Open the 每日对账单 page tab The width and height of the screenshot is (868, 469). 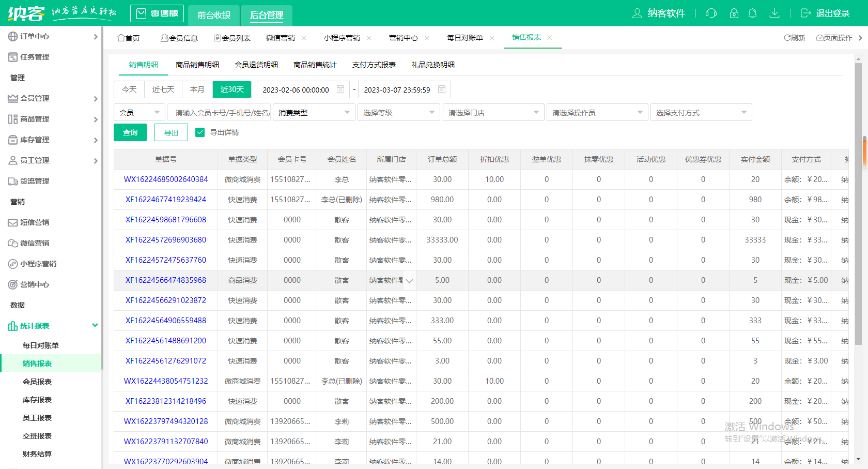[464, 38]
